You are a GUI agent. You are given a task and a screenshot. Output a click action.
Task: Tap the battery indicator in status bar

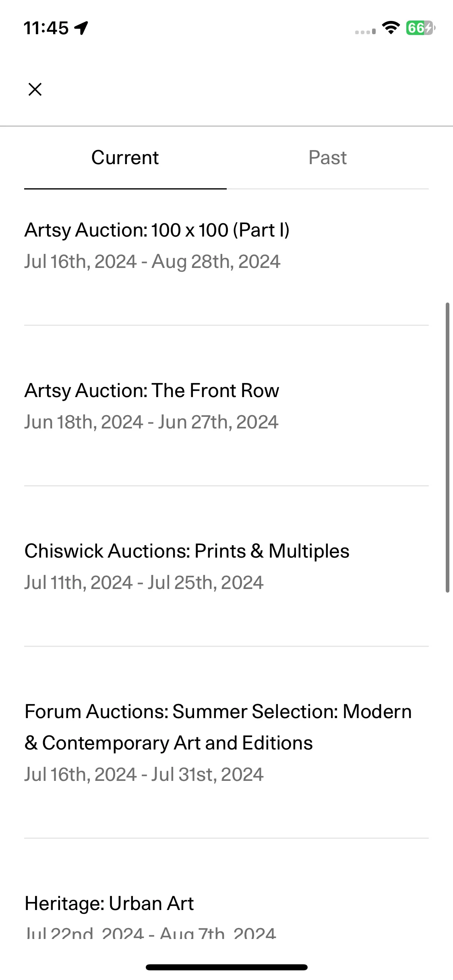pos(421,28)
